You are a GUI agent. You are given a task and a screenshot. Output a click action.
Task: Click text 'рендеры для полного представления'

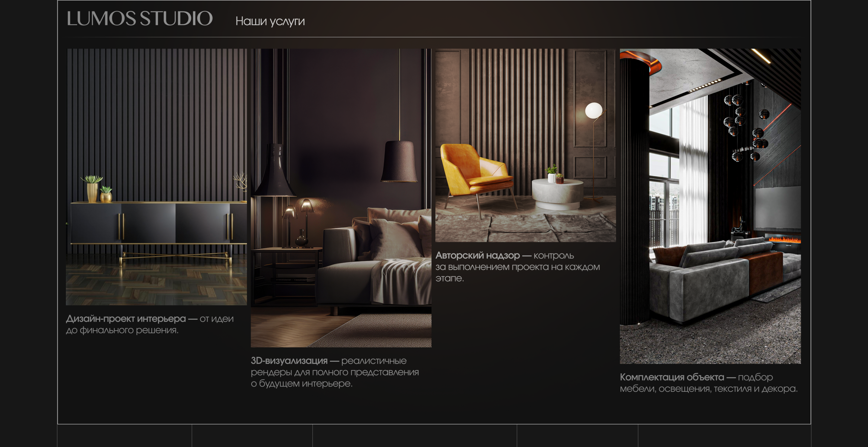(335, 372)
